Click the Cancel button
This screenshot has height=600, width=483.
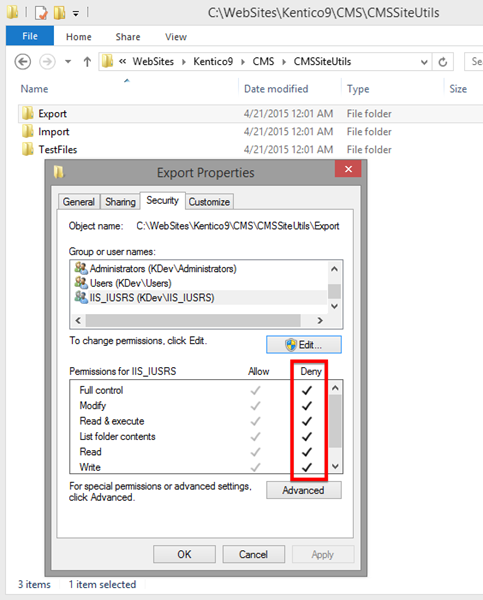tap(254, 554)
